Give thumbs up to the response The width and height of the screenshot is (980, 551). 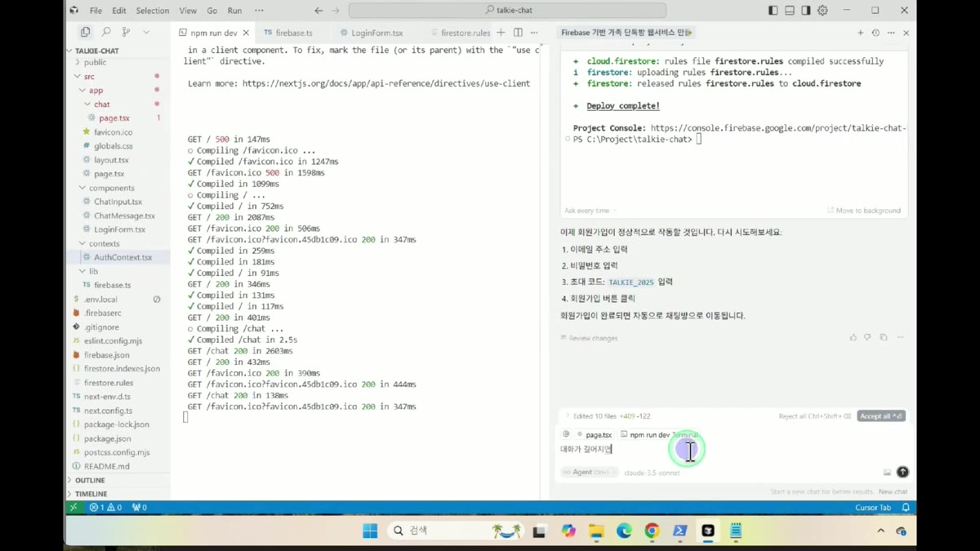click(x=853, y=337)
